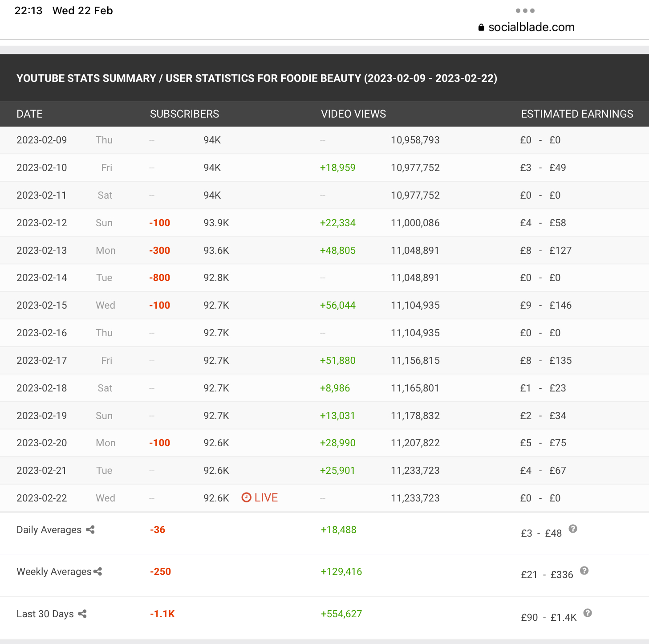
Task: Click the -300 subscriber change value
Action: (x=160, y=250)
